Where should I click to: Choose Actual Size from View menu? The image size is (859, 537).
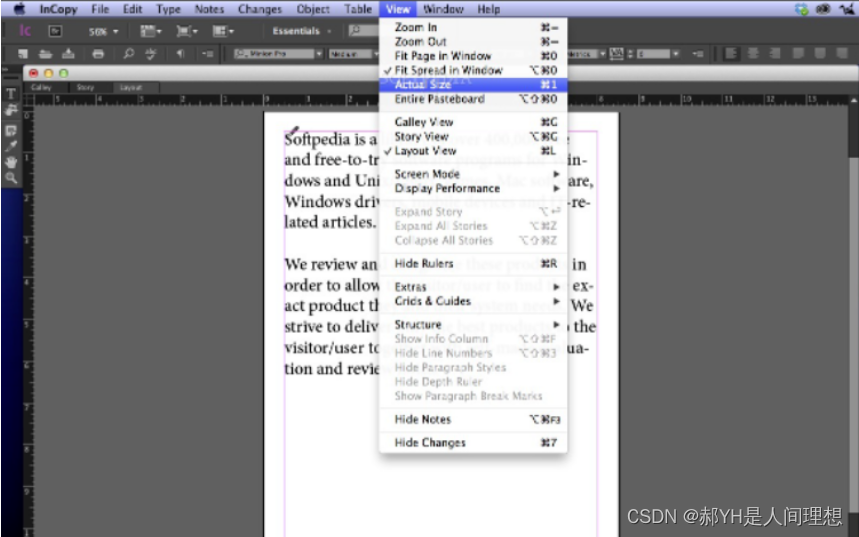pyautogui.click(x=473, y=84)
